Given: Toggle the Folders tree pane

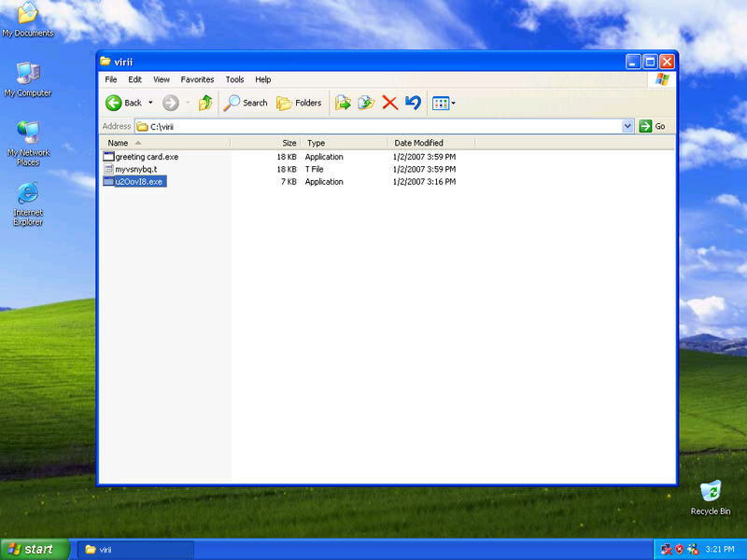Looking at the screenshot, I should click(299, 103).
